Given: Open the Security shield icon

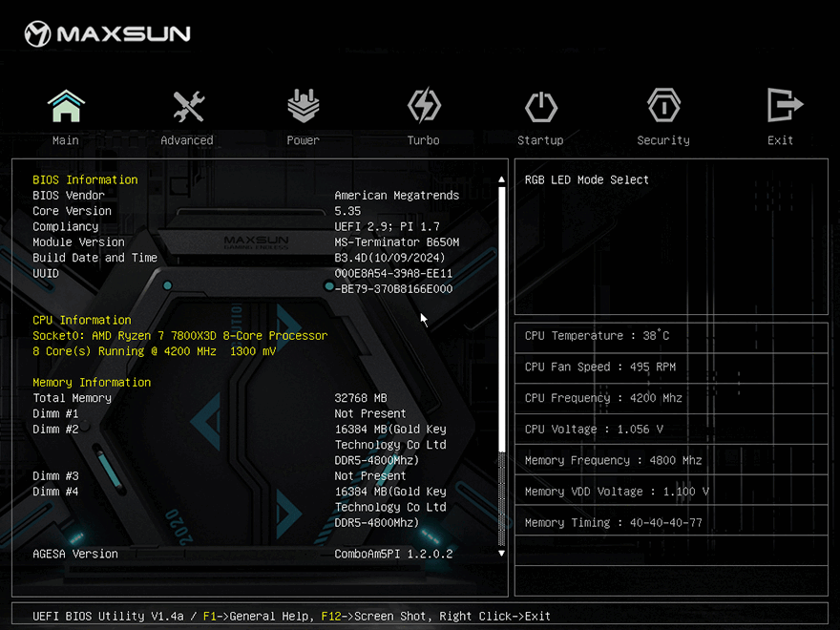Looking at the screenshot, I should pos(663,106).
